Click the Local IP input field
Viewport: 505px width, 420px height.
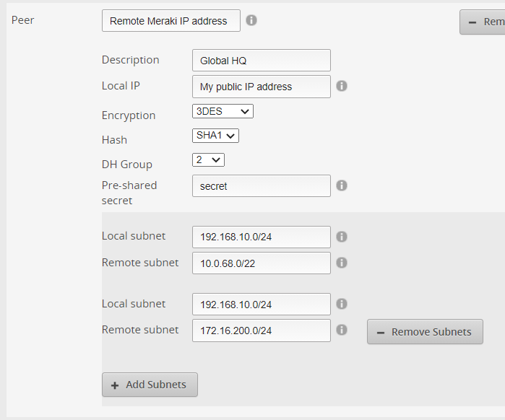(x=261, y=87)
